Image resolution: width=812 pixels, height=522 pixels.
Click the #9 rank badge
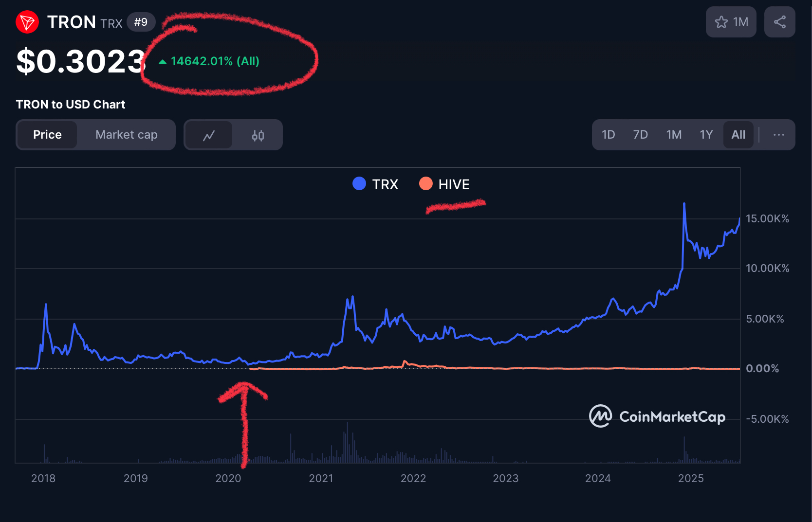141,22
